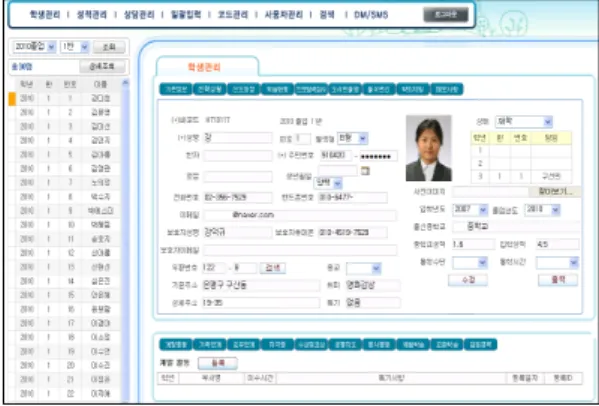
Task: Click the red 출력 print button
Action: (558, 280)
